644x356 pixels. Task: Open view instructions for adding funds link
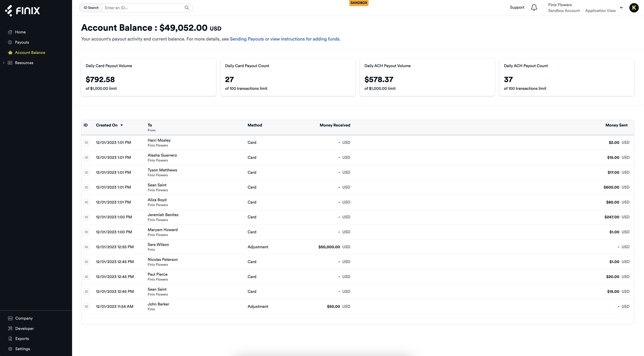(305, 39)
